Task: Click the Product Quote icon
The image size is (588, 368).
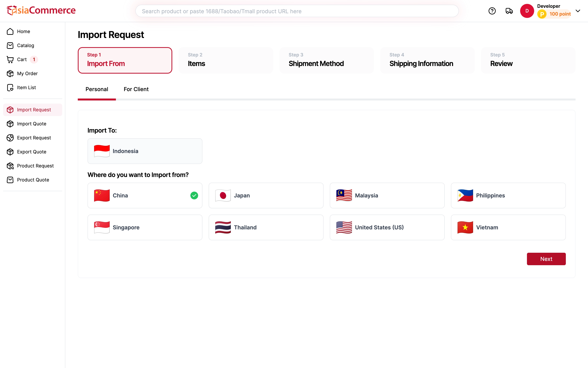Action: coord(10,180)
